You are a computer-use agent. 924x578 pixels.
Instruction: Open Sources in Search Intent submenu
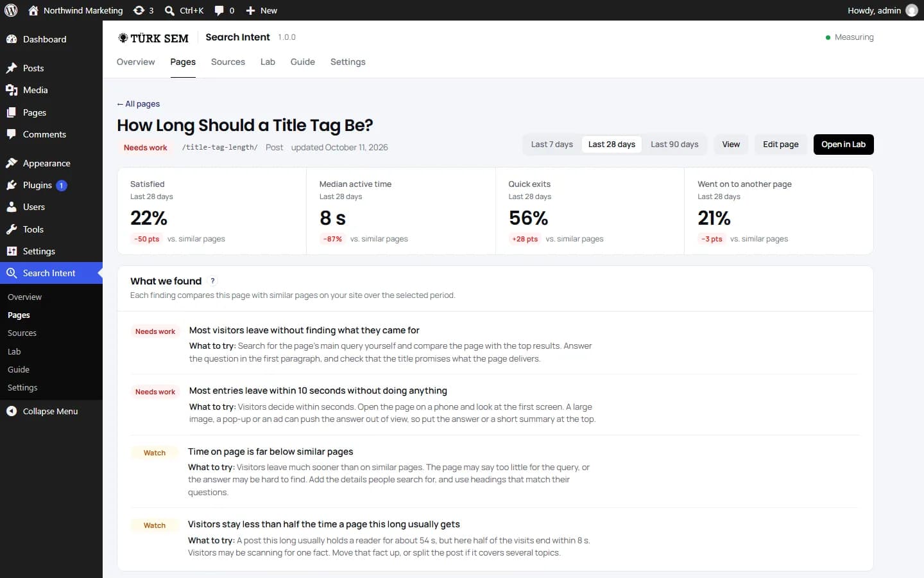click(22, 333)
